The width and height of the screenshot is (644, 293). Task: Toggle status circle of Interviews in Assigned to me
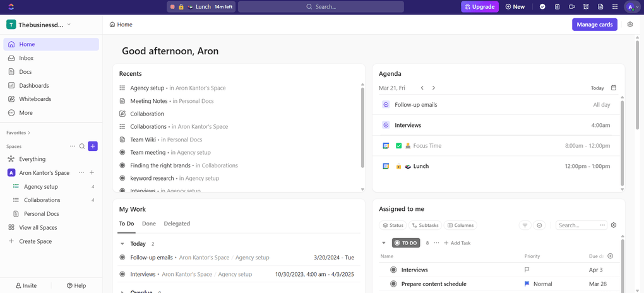point(393,270)
